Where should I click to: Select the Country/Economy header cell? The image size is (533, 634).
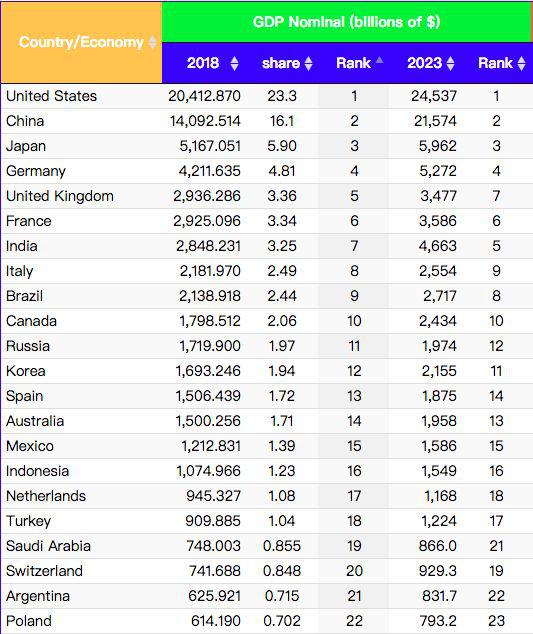82,42
